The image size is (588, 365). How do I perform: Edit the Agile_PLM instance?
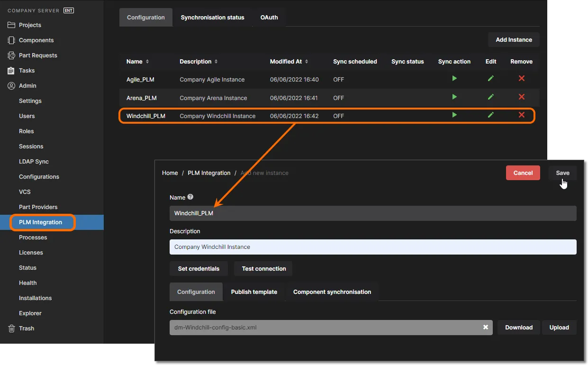pos(491,78)
